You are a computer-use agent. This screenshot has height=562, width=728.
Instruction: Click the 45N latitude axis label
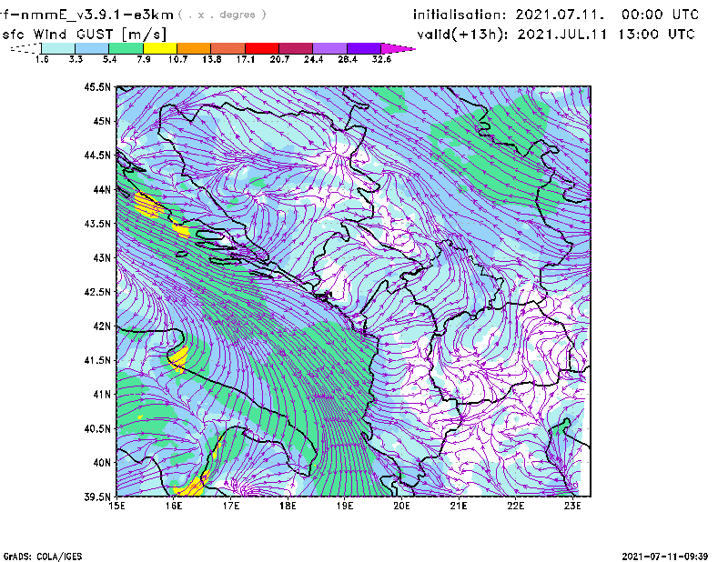click(x=102, y=121)
